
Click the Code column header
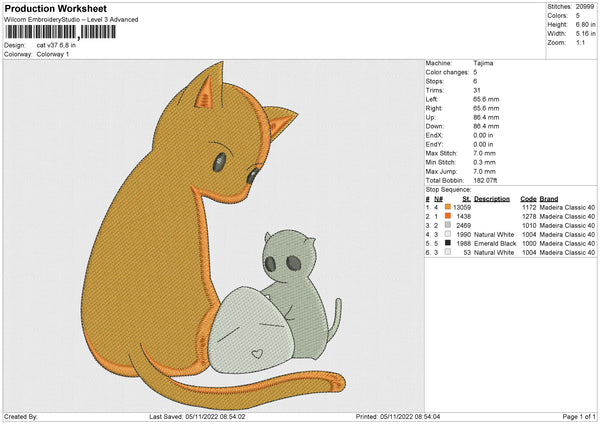pos(528,198)
